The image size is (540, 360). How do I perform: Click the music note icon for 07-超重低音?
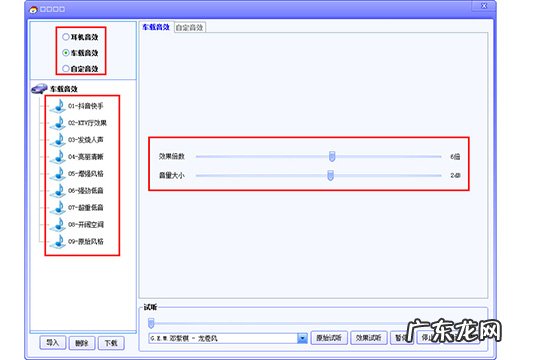pos(58,207)
